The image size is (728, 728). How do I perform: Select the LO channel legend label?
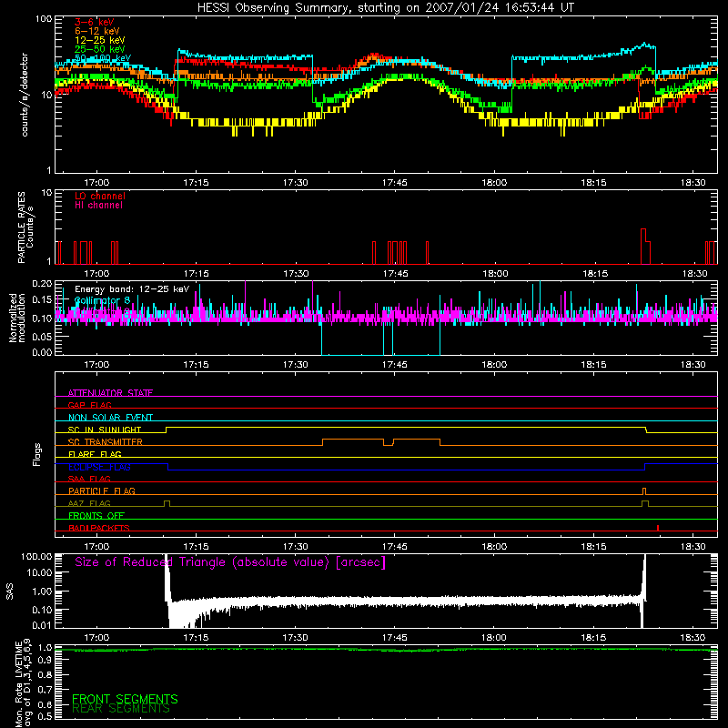point(100,196)
